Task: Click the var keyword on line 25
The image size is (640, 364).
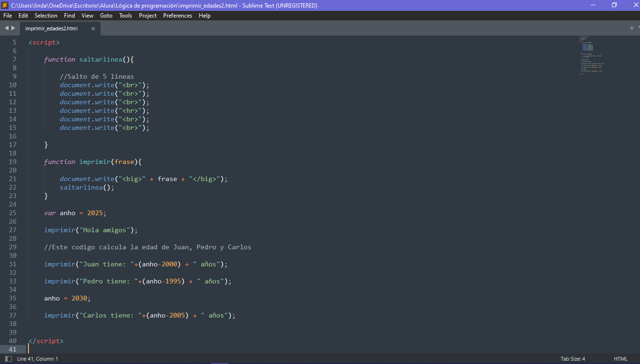Action: click(x=50, y=213)
